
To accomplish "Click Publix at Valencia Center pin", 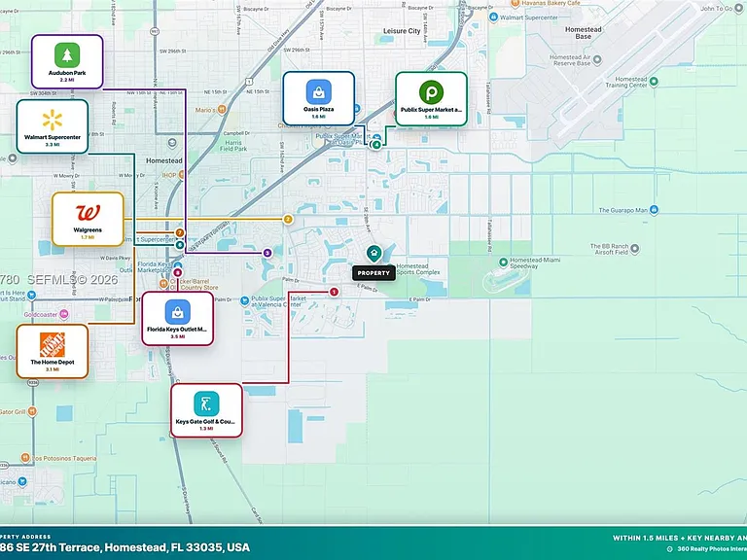I will [245, 301].
